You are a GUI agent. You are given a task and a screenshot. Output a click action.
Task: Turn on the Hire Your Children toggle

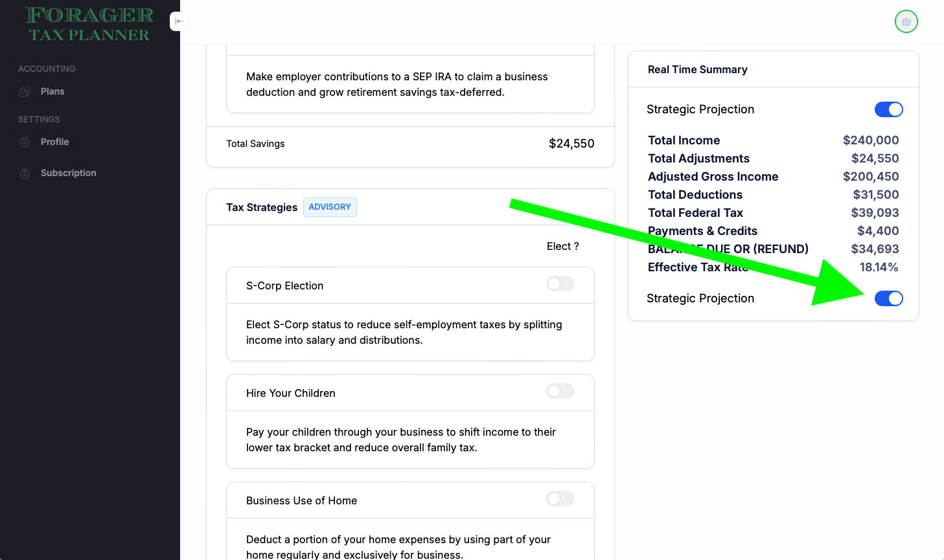point(560,391)
